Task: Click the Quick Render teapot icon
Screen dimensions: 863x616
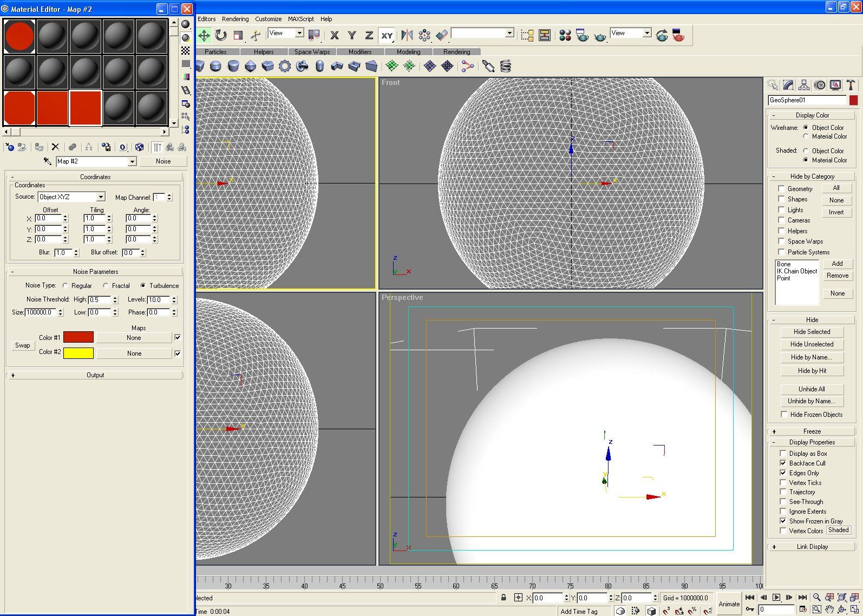Action: [600, 36]
